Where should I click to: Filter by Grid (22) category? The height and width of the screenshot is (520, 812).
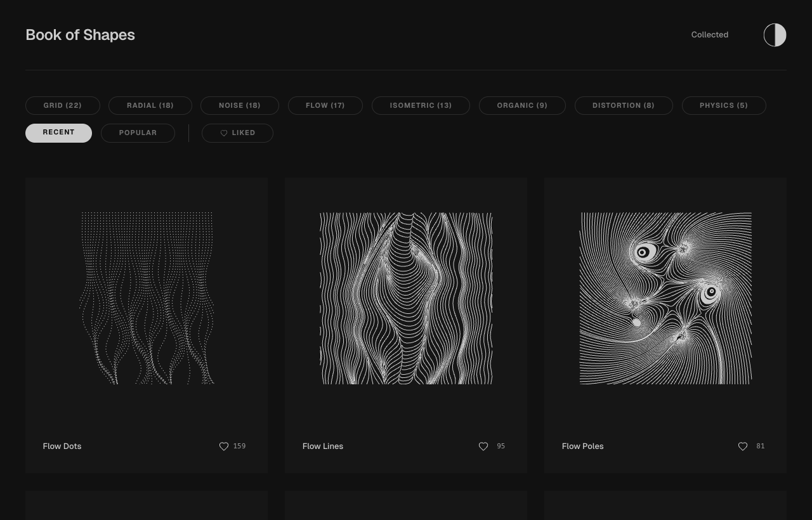coord(63,105)
